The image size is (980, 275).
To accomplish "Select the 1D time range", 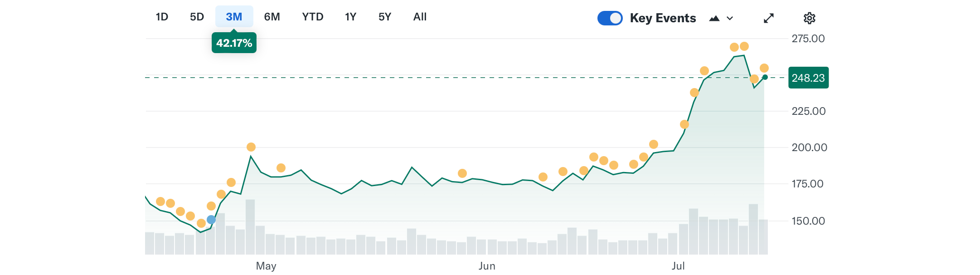I will coord(162,17).
